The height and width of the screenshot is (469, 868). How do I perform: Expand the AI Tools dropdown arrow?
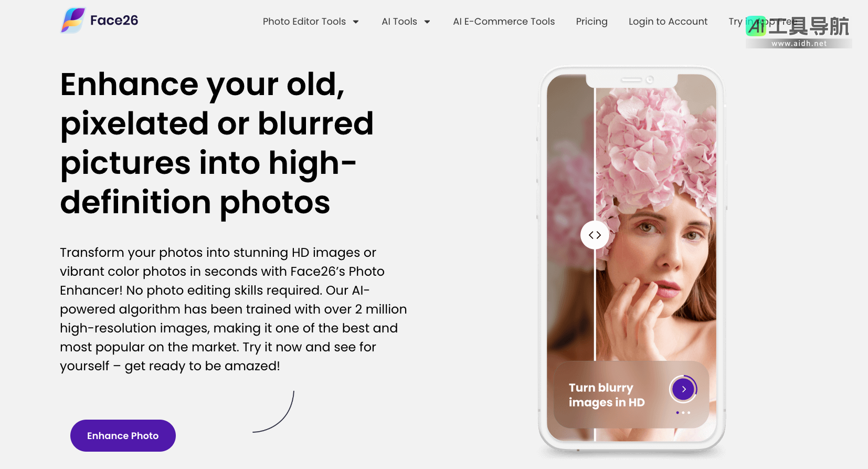click(427, 22)
